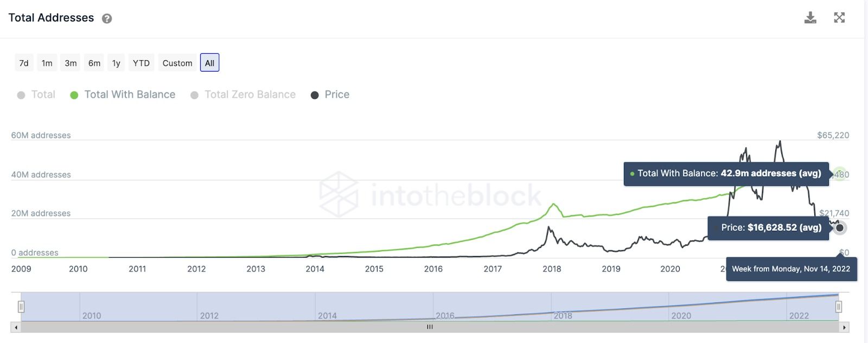Select the 1m time range
Viewport: 868px width, 343px height.
pyautogui.click(x=47, y=63)
